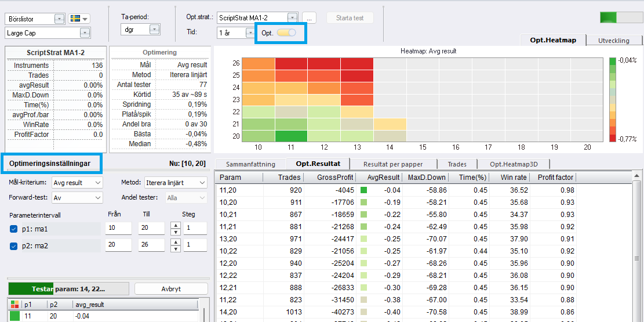Image resolution: width=644 pixels, height=322 pixels.
Task: Open the Sammanfattning tab
Action: coord(250,164)
